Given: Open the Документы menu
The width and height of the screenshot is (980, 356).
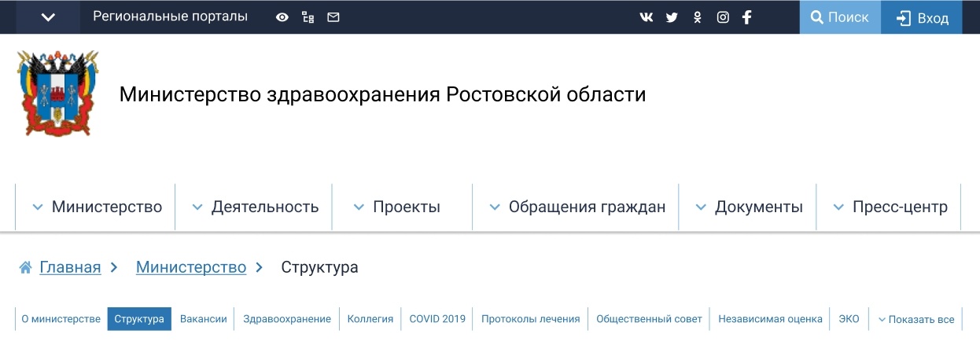Looking at the screenshot, I should click(748, 207).
